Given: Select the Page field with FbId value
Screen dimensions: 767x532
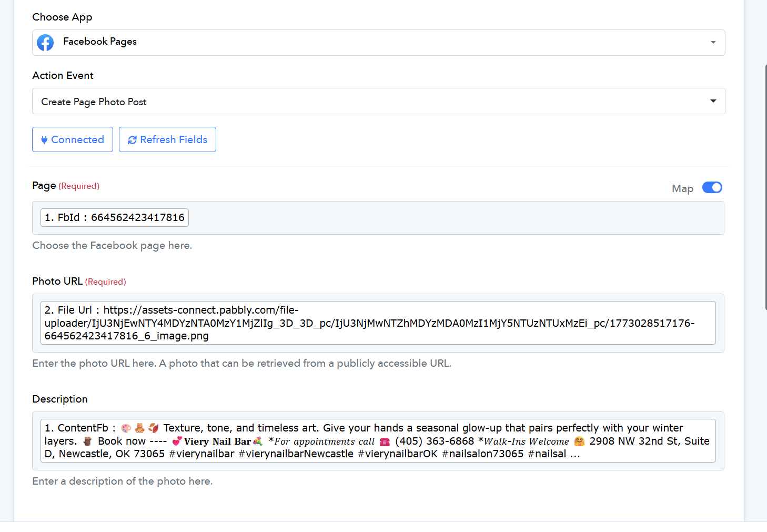Looking at the screenshot, I should pyautogui.click(x=378, y=218).
